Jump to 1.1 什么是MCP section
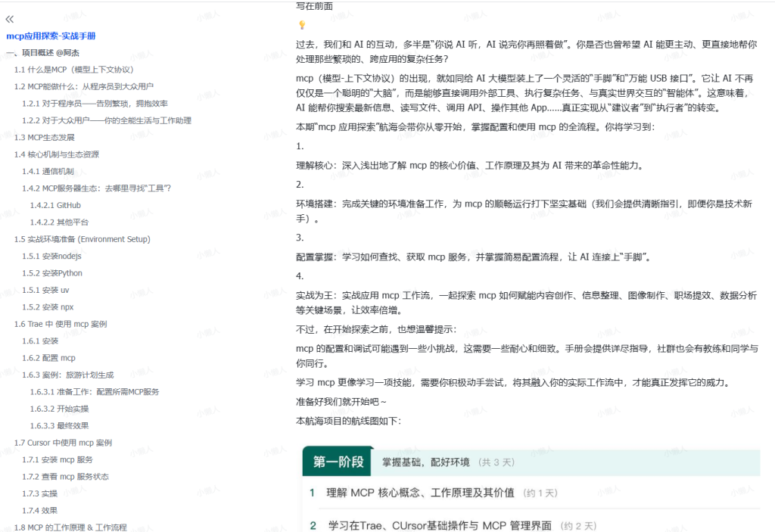Viewport: 775px width, 532px height. (x=73, y=69)
